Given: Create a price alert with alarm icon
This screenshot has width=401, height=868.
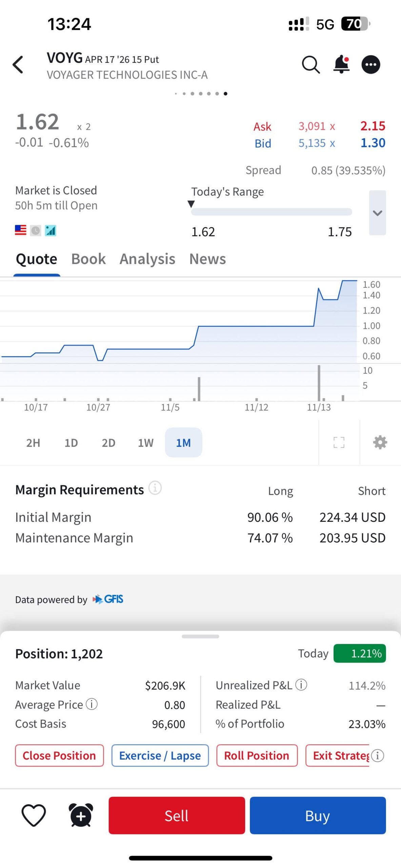Looking at the screenshot, I should [x=81, y=815].
